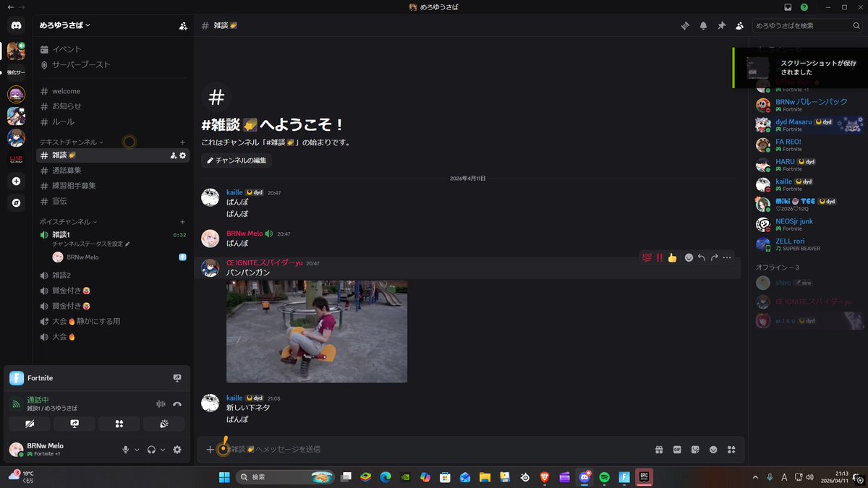
Task: Open apps launcher icon in message bar
Action: (x=731, y=450)
